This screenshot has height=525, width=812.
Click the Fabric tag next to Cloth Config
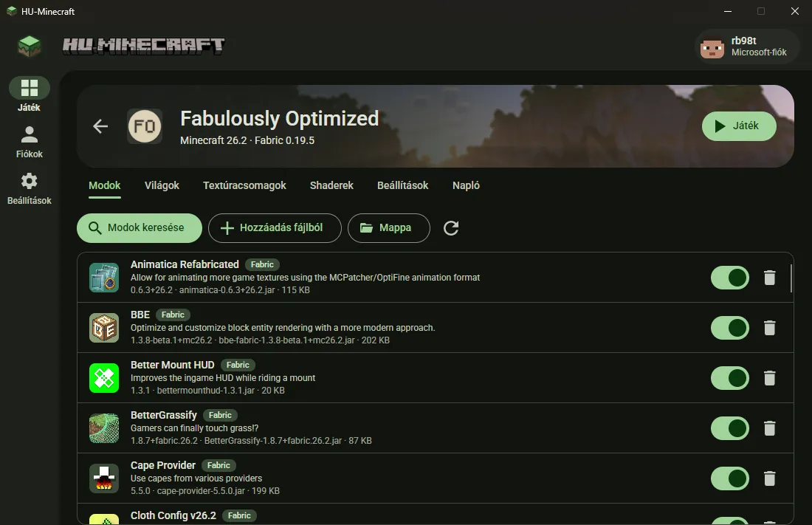pos(239,516)
